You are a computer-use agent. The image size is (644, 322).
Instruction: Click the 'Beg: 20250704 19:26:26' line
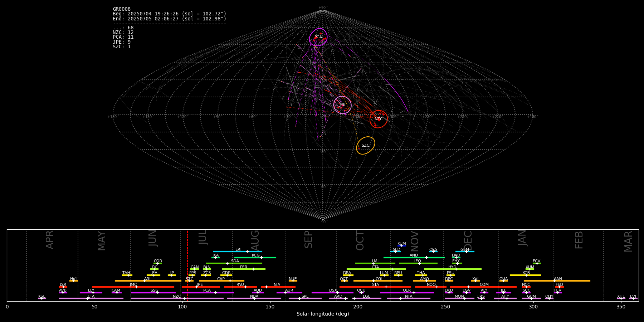click(170, 14)
